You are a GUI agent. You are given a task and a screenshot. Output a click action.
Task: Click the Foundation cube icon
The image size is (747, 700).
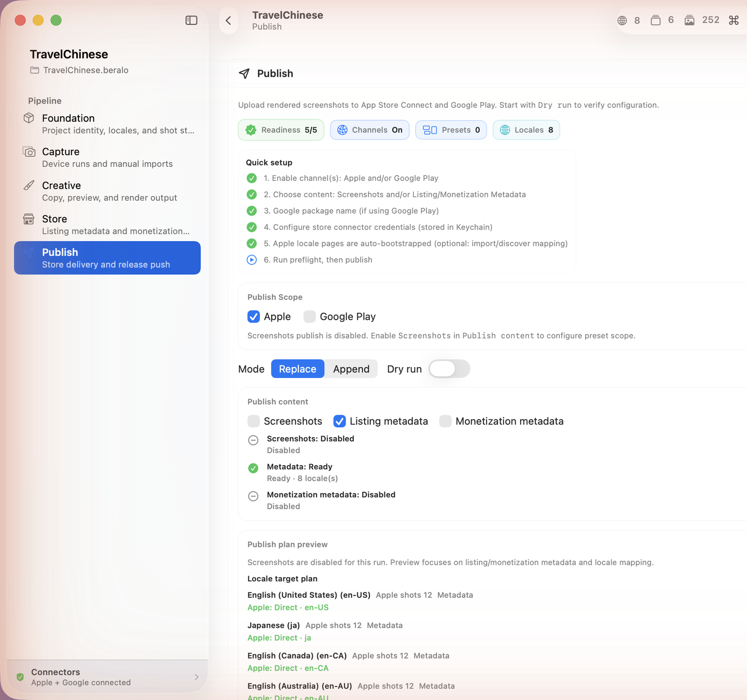click(29, 118)
